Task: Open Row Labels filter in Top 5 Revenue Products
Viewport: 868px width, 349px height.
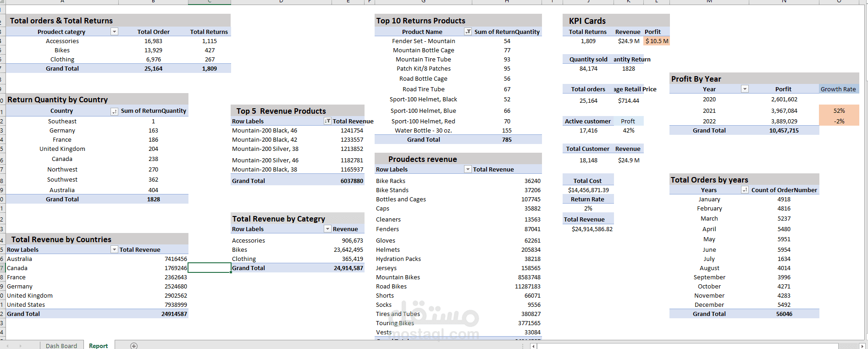Action: point(327,121)
